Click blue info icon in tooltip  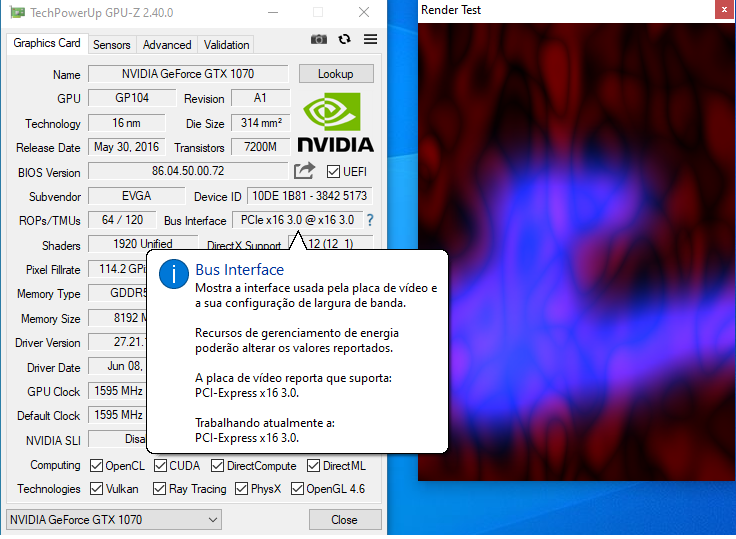point(174,274)
